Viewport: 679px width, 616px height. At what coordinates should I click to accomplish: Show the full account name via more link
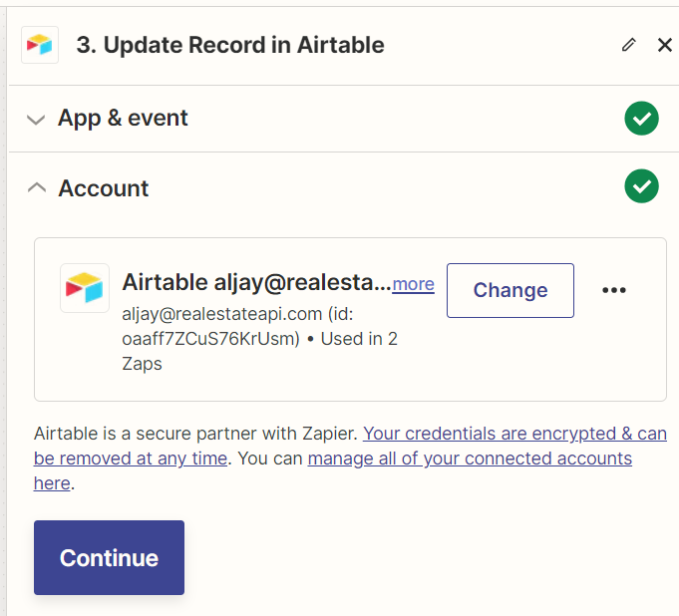click(x=413, y=284)
